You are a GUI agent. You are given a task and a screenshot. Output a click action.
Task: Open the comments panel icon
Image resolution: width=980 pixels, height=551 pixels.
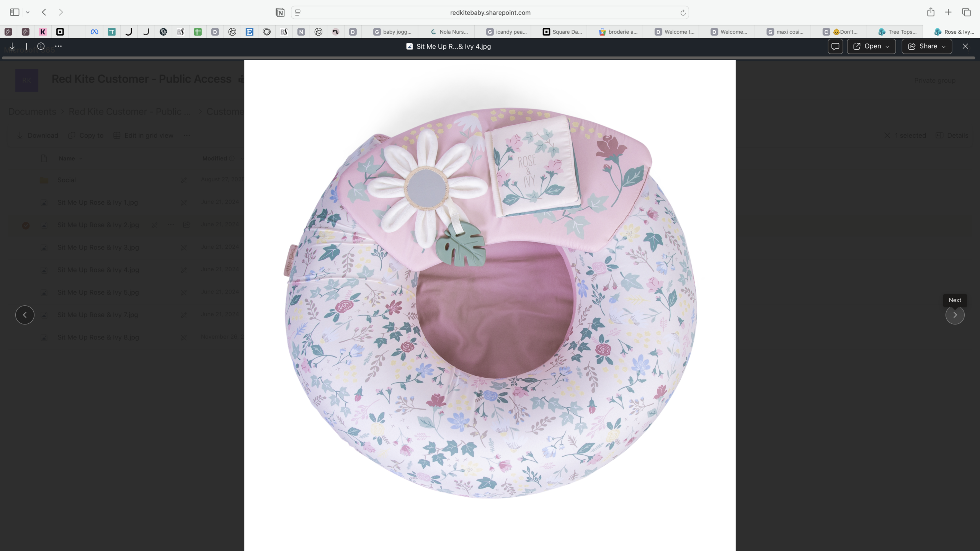tap(835, 46)
